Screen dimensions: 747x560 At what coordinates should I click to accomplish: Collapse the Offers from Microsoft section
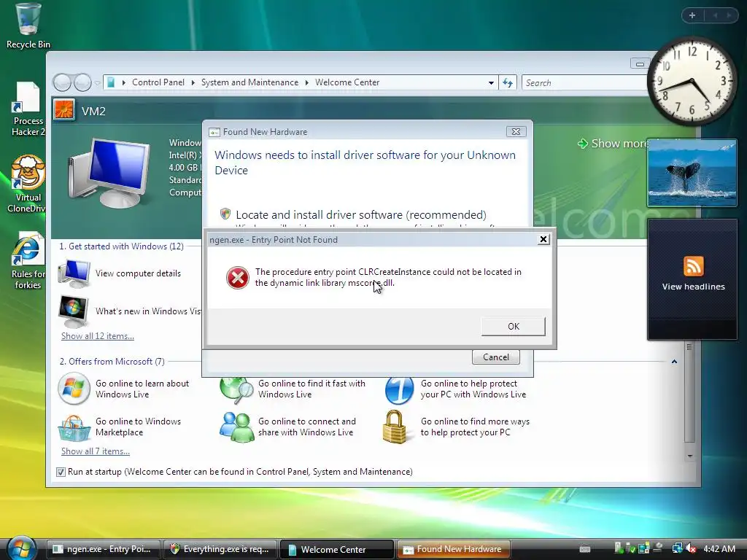pyautogui.click(x=674, y=362)
